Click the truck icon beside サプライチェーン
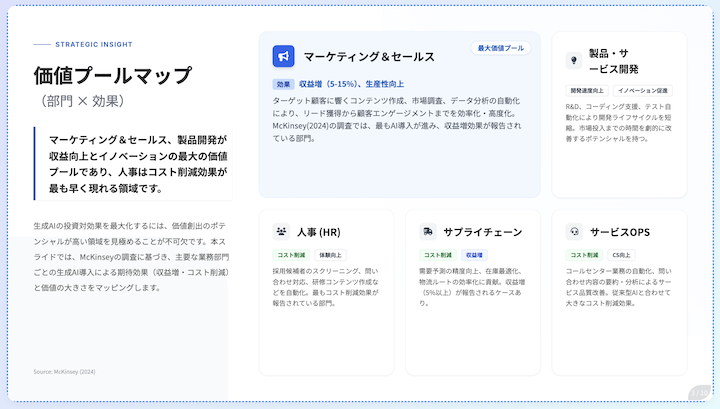 [428, 232]
